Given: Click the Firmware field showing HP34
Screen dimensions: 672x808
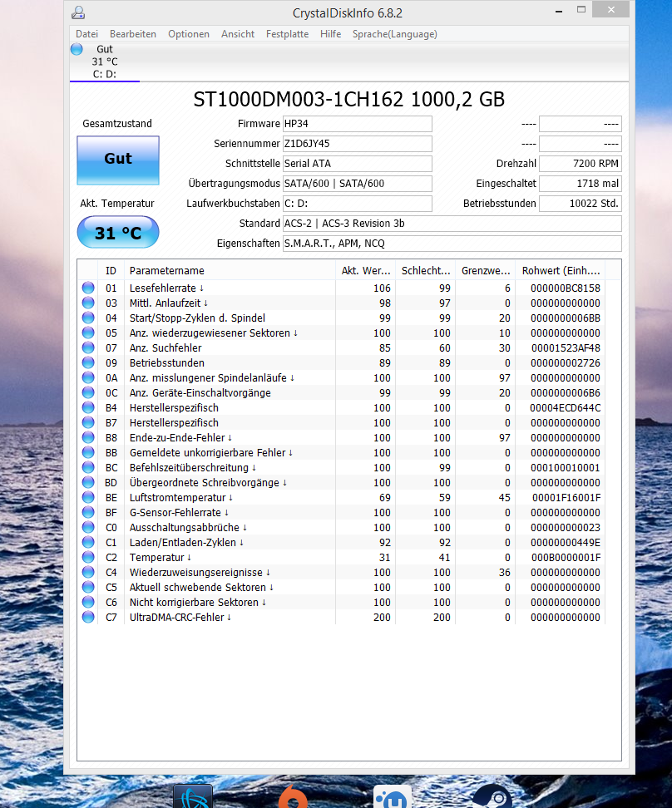Looking at the screenshot, I should point(358,124).
